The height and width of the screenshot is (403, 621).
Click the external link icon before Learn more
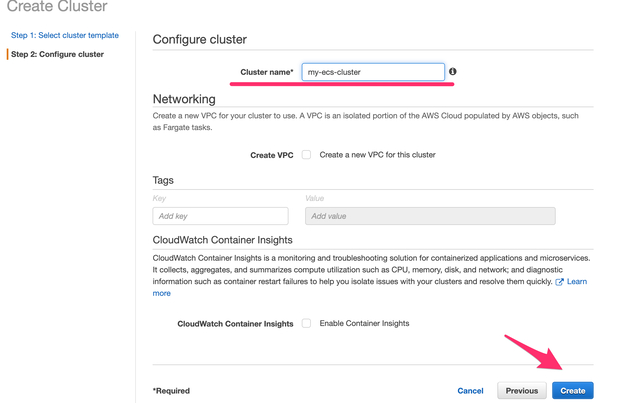[x=560, y=282]
